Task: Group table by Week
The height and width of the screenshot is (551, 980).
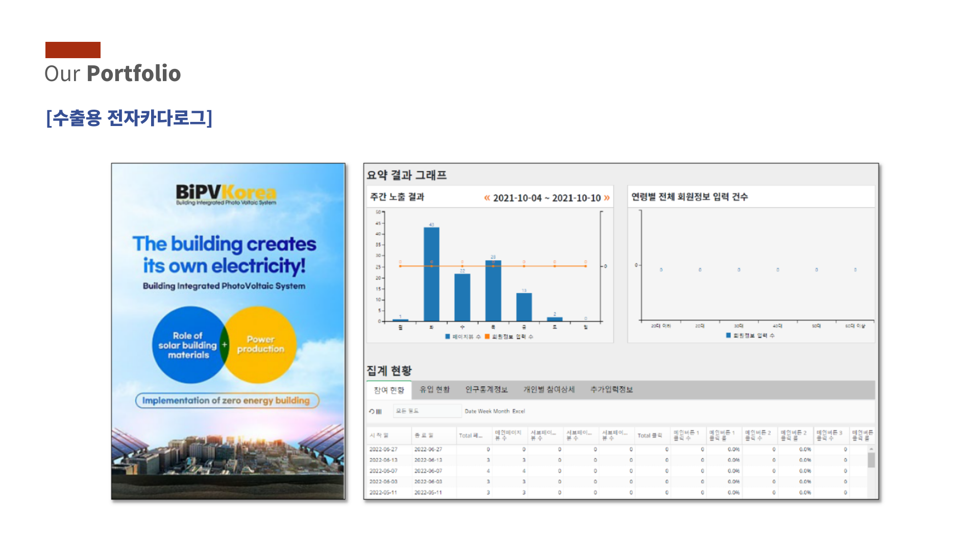Action: (485, 411)
